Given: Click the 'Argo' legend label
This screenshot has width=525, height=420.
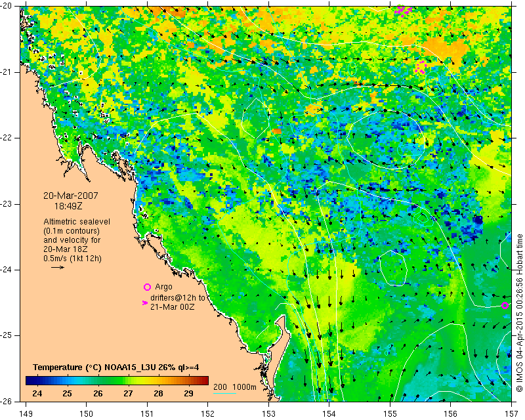Looking at the screenshot, I should [x=163, y=287].
